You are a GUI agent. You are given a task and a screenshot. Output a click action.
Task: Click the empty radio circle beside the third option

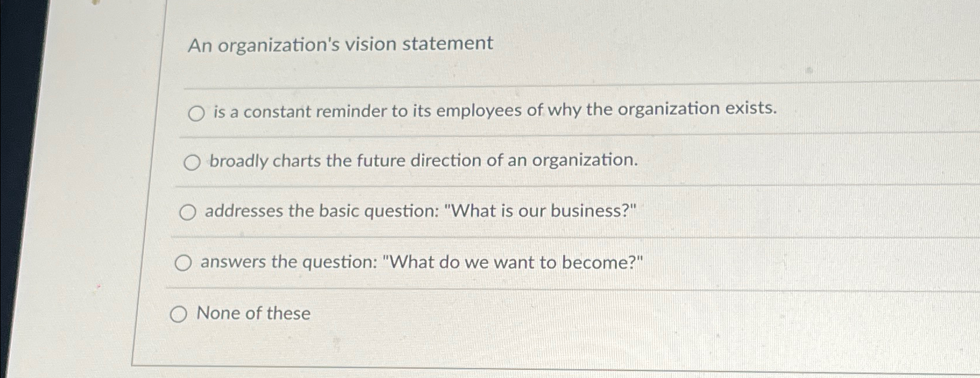pos(187,213)
